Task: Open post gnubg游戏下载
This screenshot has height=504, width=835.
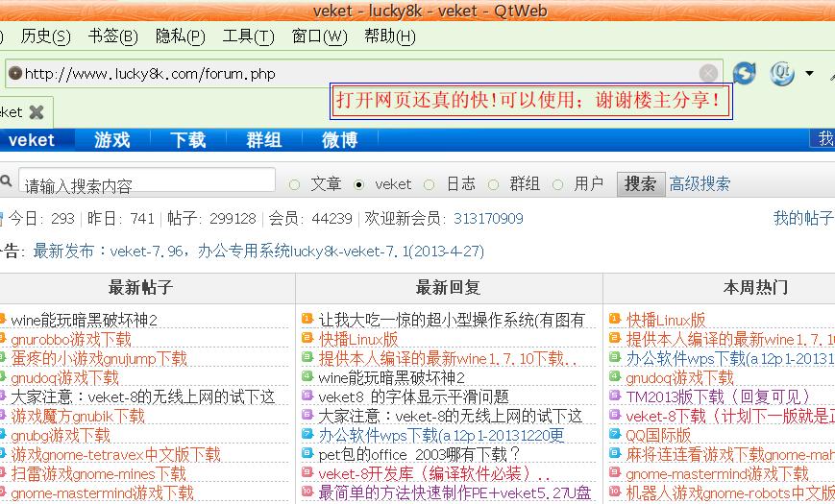Action: pos(61,435)
